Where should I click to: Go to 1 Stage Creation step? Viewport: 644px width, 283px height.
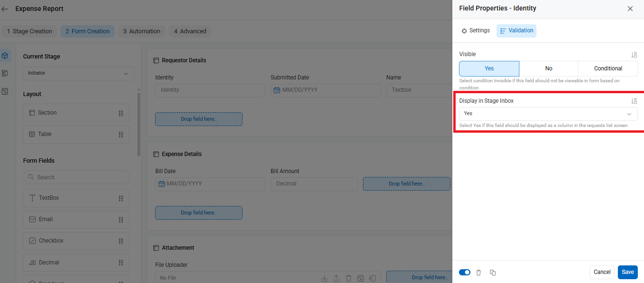(x=29, y=31)
